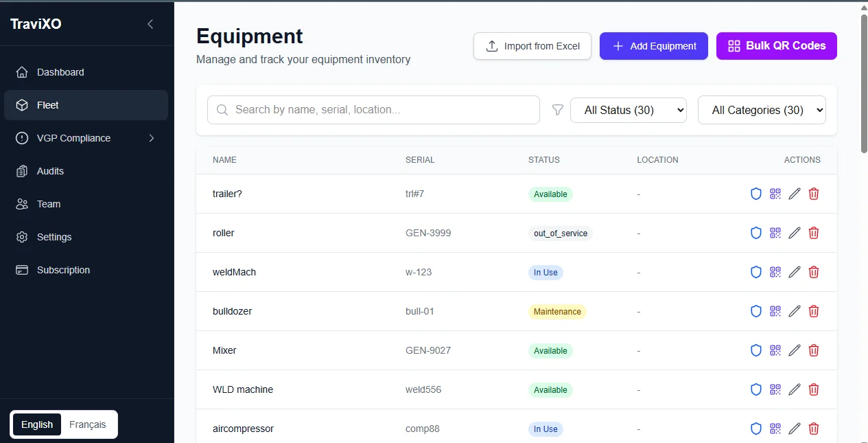Click Import from Excel
The image size is (868, 443).
coord(532,46)
